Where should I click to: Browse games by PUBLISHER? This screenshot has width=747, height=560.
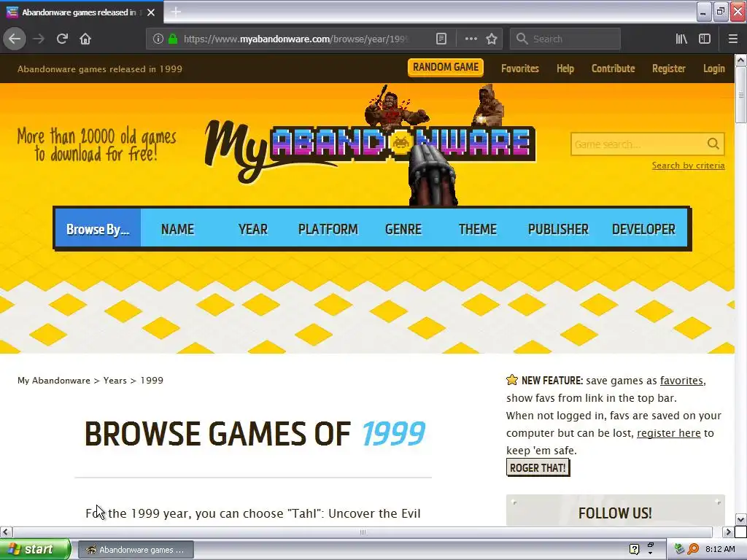click(x=558, y=229)
